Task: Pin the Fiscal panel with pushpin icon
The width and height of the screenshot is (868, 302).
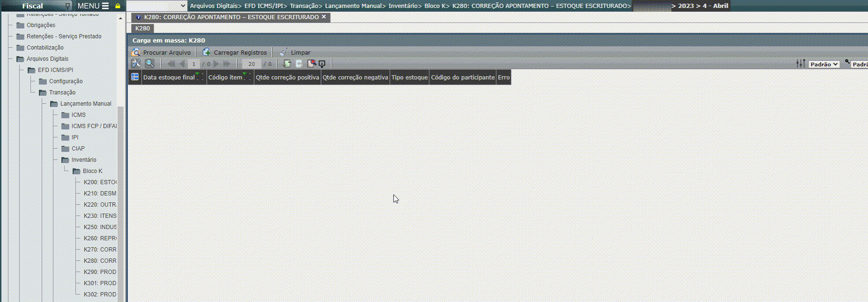Action: pyautogui.click(x=68, y=6)
